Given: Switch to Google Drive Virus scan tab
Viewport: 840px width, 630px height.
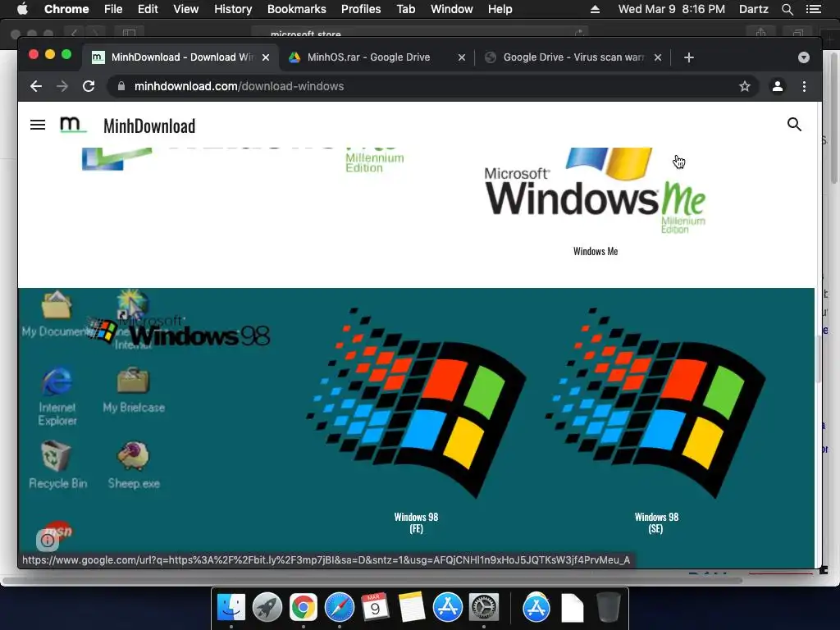Looking at the screenshot, I should 572,57.
